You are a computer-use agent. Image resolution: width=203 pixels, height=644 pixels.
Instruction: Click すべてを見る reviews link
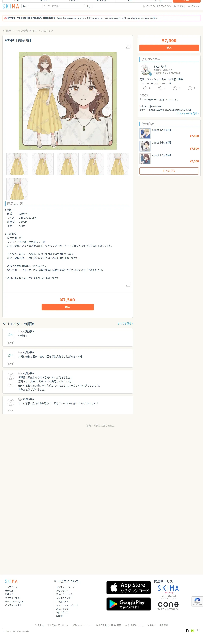pos(125,323)
